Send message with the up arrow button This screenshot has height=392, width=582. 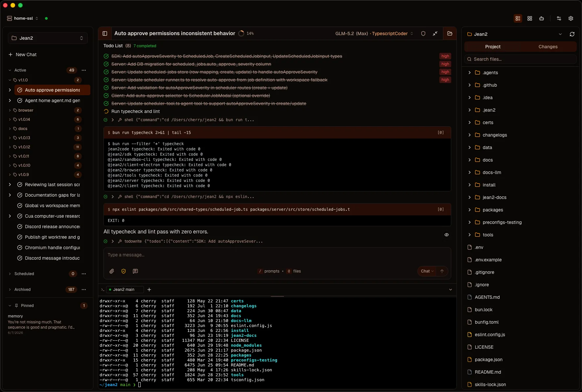(442, 271)
